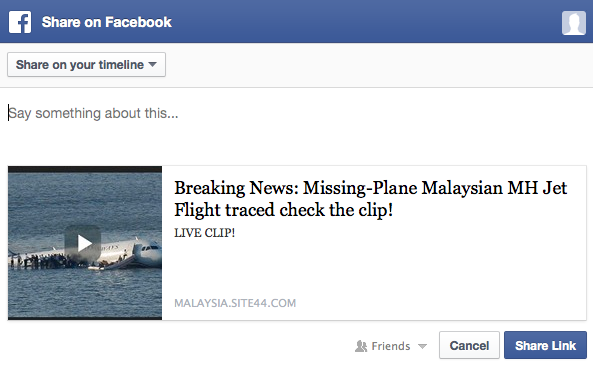Expand the arrow on Share on your timeline
The height and width of the screenshot is (365, 593).
(x=152, y=64)
